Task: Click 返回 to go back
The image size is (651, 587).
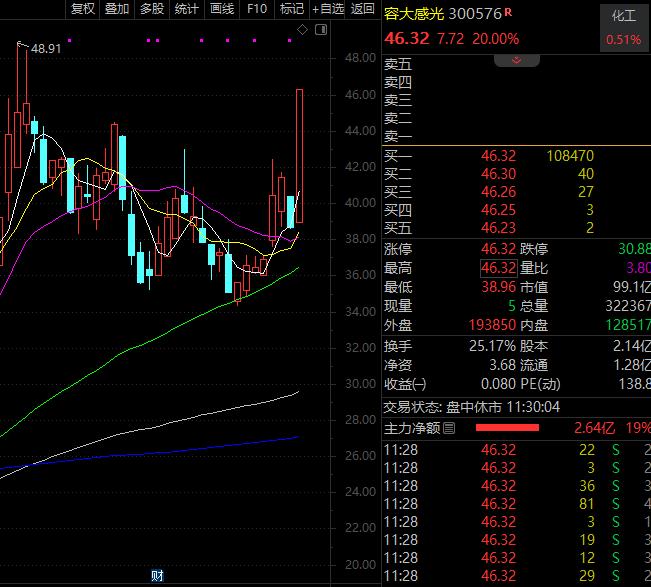Action: [362, 9]
